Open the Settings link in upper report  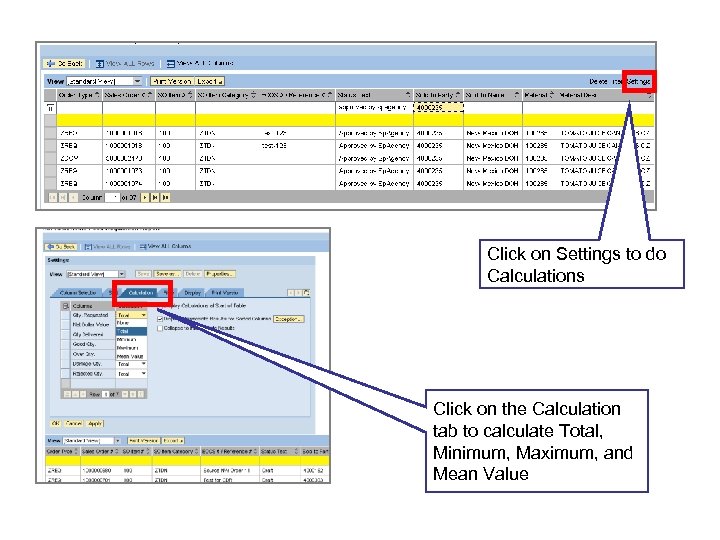(x=639, y=81)
